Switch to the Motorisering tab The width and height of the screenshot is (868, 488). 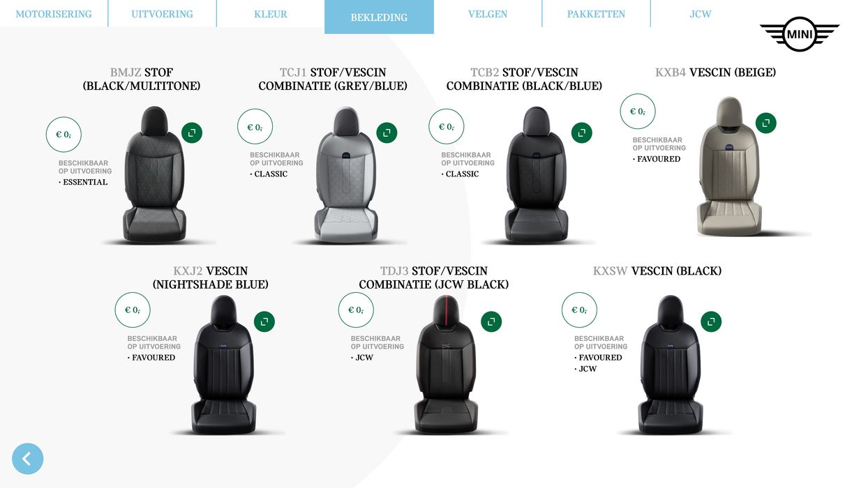click(x=54, y=14)
